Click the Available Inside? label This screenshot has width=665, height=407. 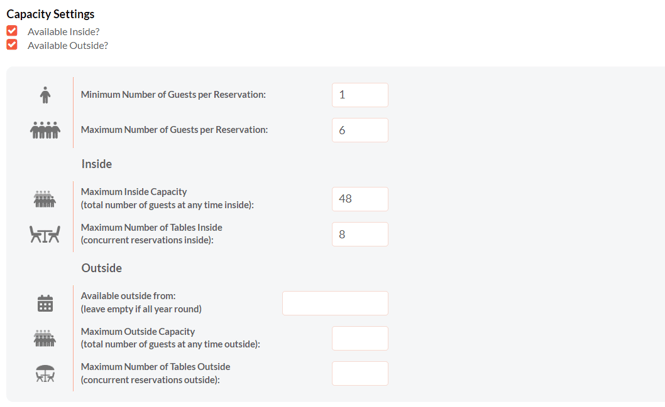coord(64,32)
